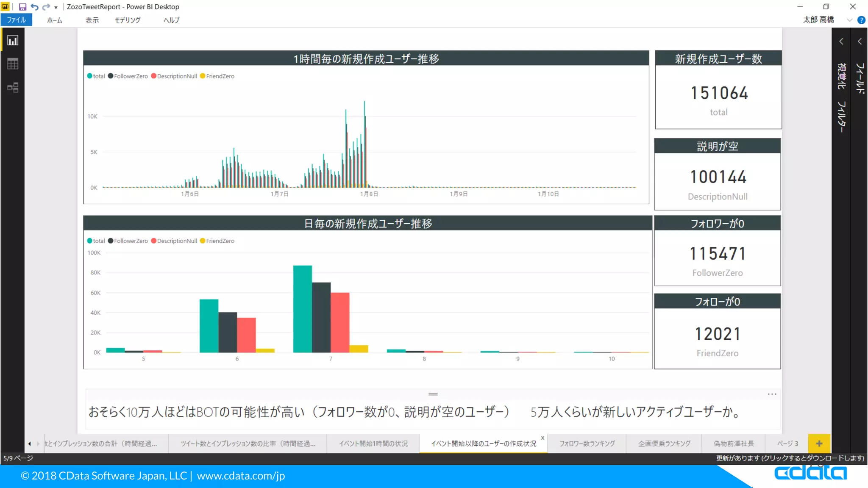Switch to 企画便乗ランキング page tab

(664, 444)
